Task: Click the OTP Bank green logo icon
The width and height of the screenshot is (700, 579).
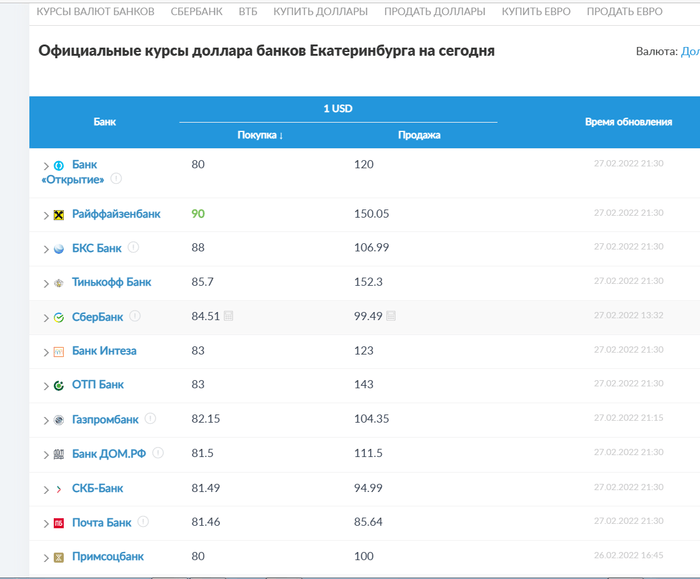Action: coord(58,386)
